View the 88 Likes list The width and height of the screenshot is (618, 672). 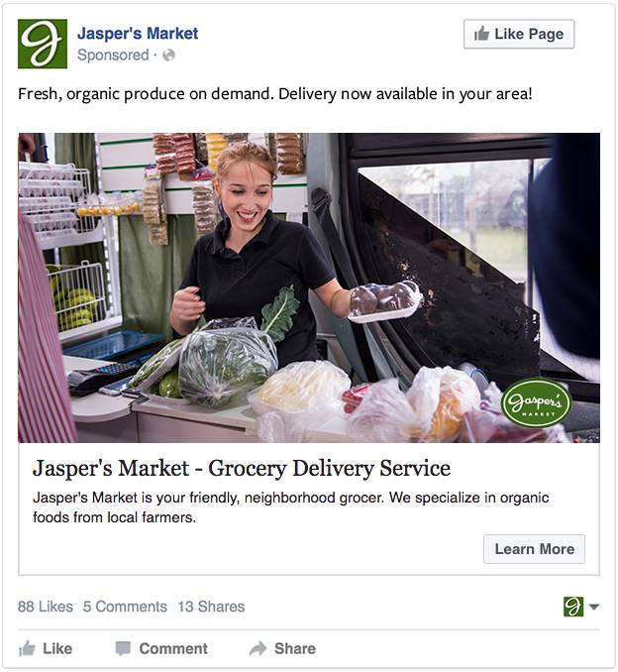pos(46,607)
